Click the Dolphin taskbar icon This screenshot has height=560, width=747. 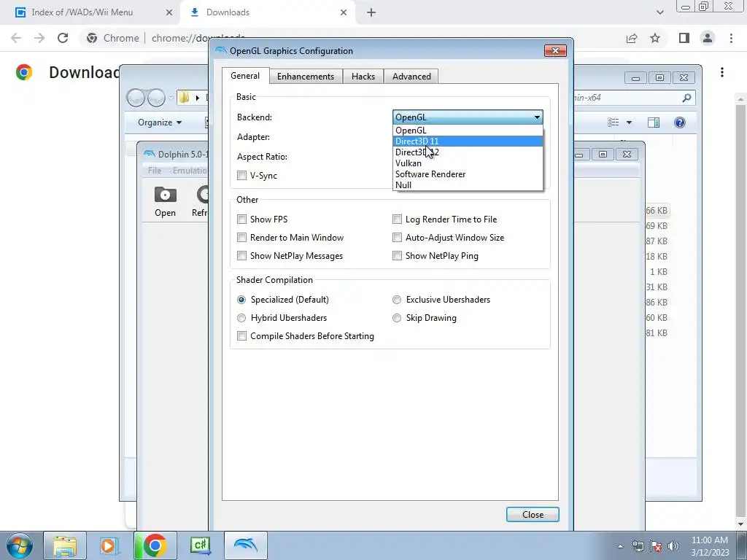(245, 545)
